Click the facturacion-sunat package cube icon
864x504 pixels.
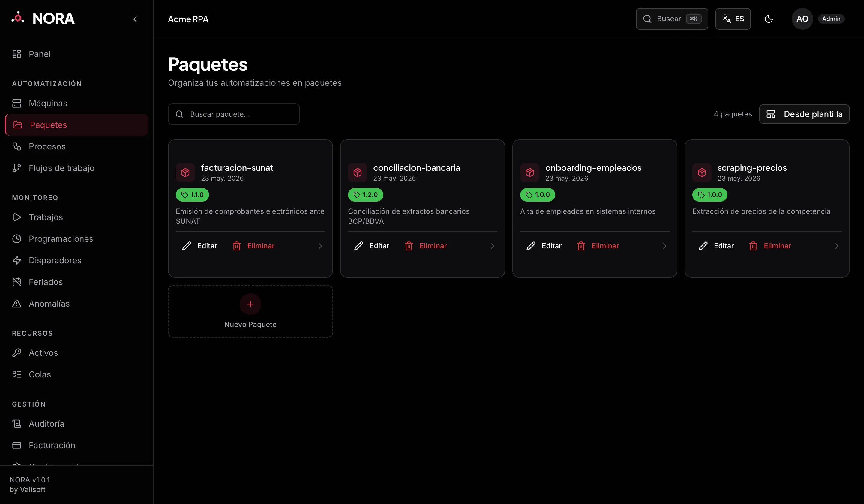185,172
